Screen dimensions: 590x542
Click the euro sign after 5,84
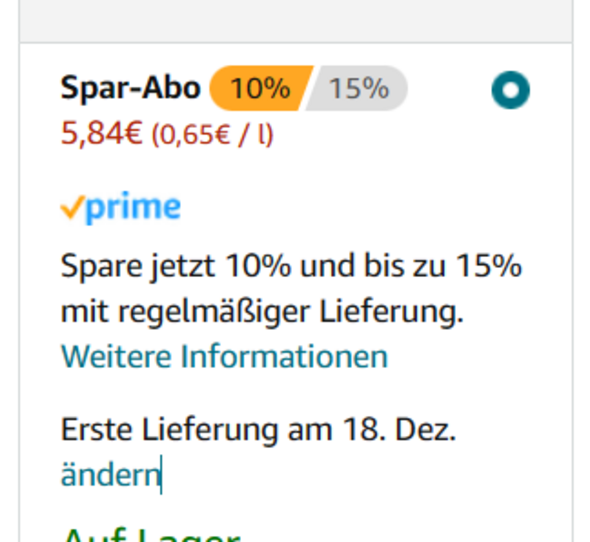133,133
